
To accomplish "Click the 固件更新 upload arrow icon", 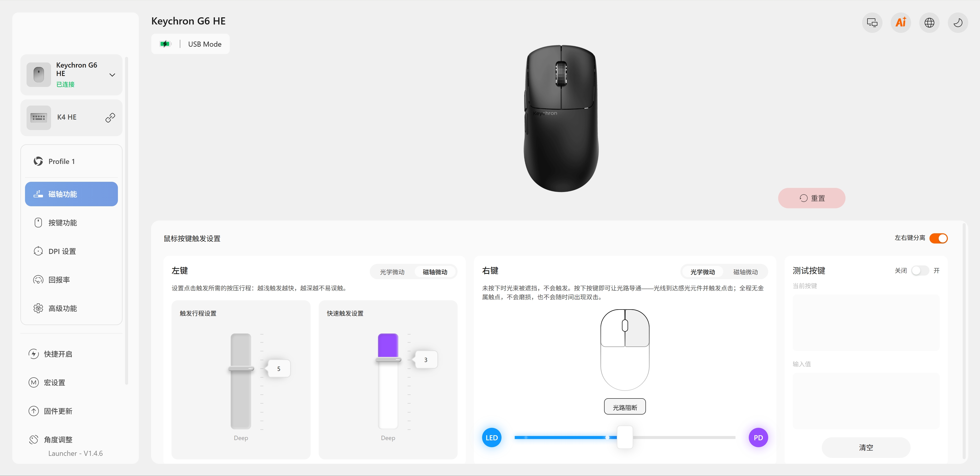I will (33, 411).
